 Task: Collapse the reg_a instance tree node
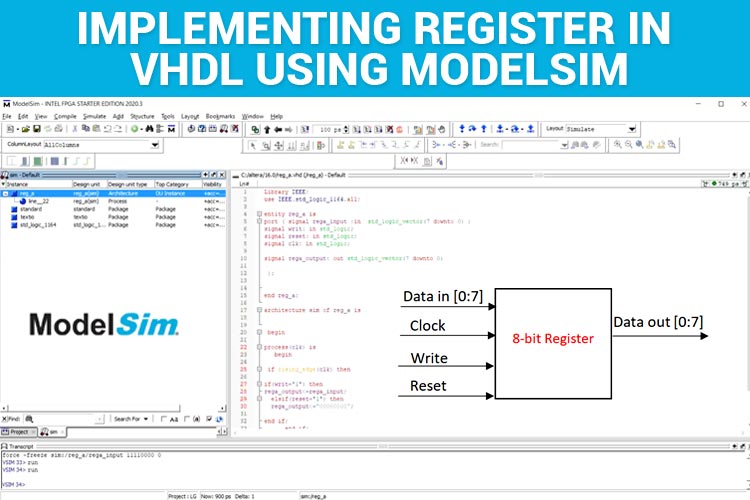5,194
